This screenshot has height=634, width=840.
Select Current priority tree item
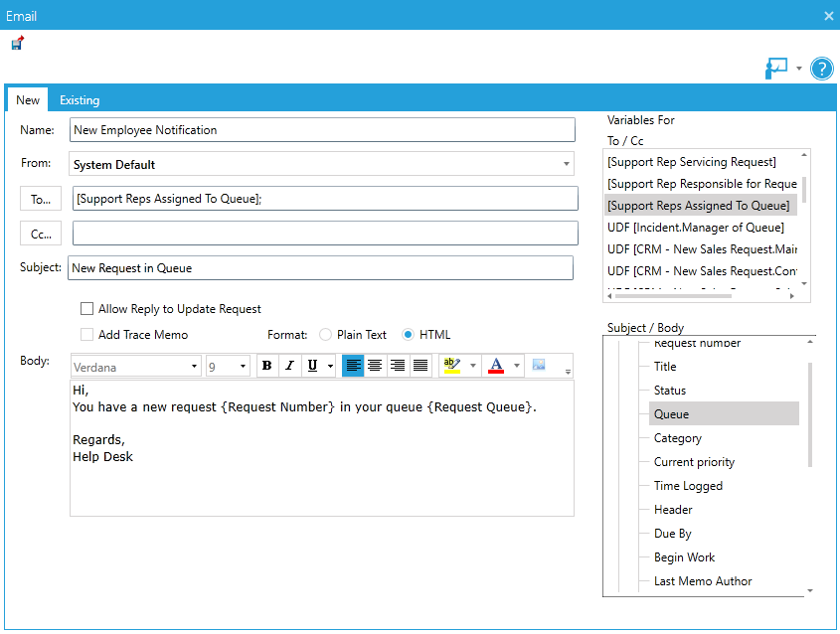(694, 462)
